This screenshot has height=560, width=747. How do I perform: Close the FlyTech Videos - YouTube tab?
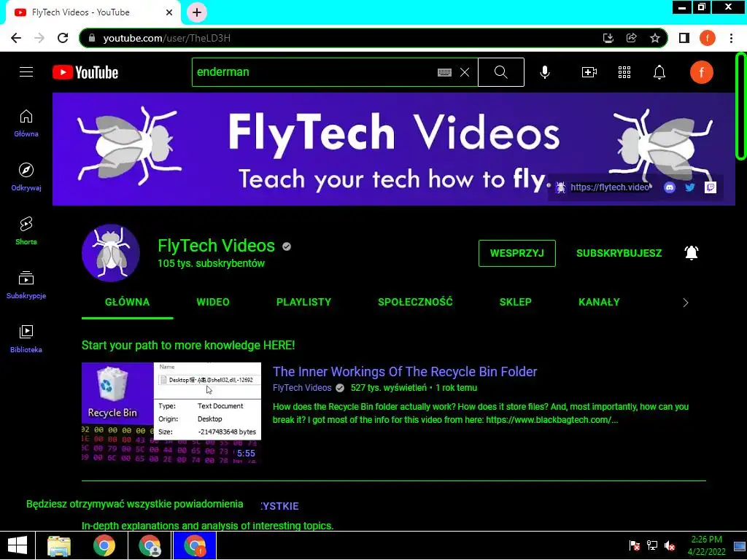(x=169, y=13)
